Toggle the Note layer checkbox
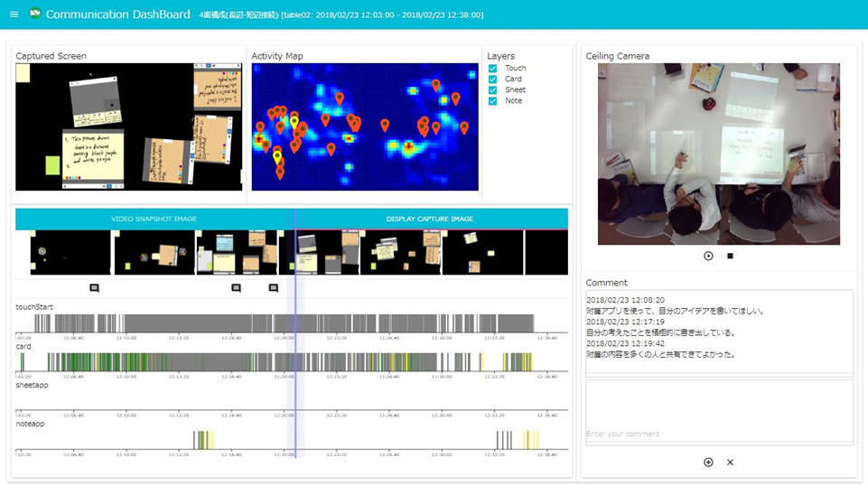868x486 pixels. (x=492, y=101)
